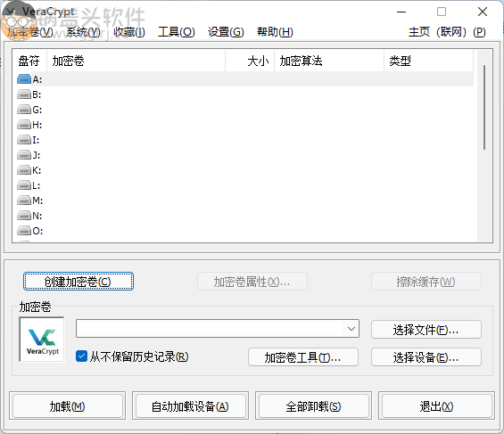Select the A: drive slot icon
504x434 pixels.
24,79
